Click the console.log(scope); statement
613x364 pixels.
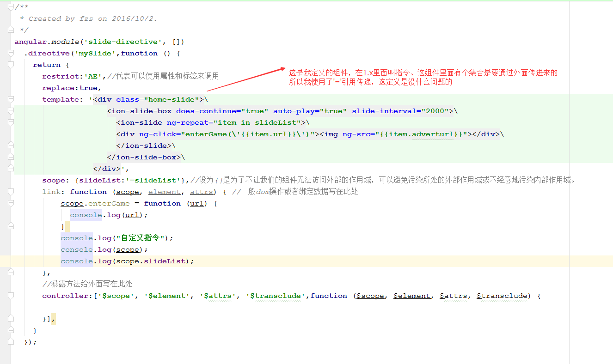click(x=104, y=249)
